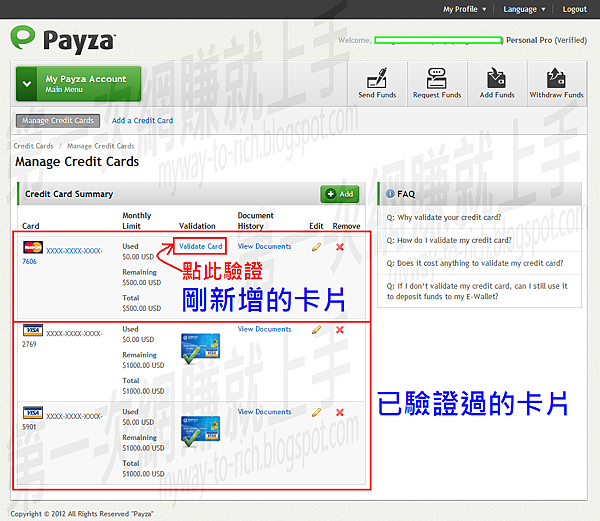
Task: Click the Validation column header
Action: (x=197, y=226)
